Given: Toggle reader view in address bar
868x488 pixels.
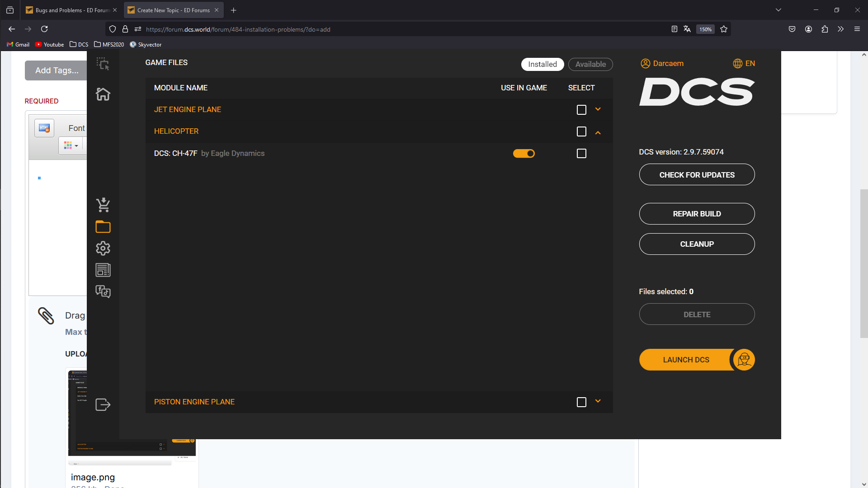Looking at the screenshot, I should pos(674,29).
